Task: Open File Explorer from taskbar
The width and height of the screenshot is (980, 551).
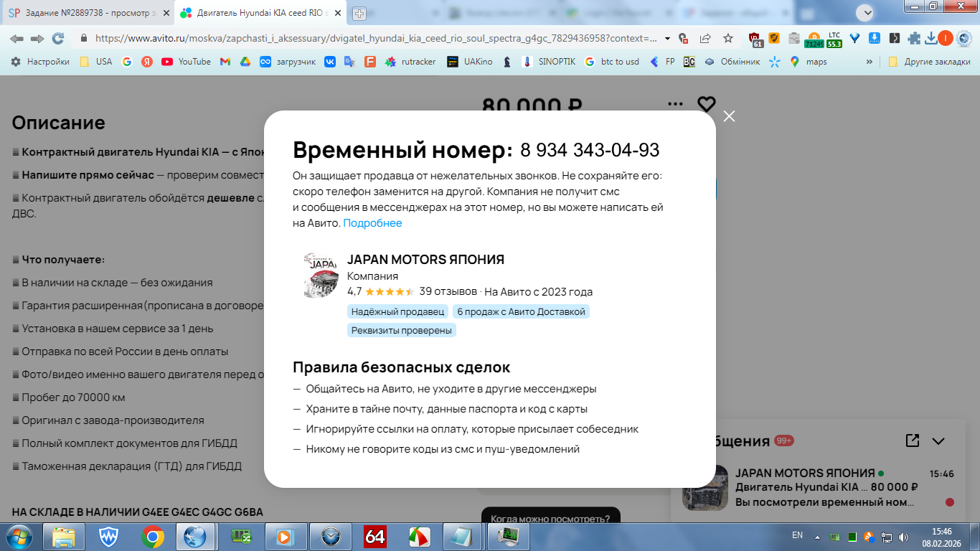Action: tap(64, 536)
